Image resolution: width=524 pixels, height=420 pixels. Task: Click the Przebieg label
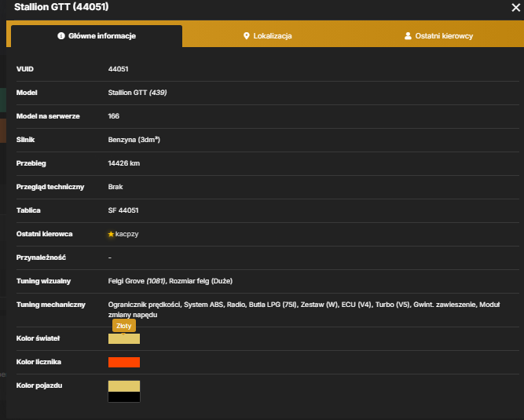[31, 163]
